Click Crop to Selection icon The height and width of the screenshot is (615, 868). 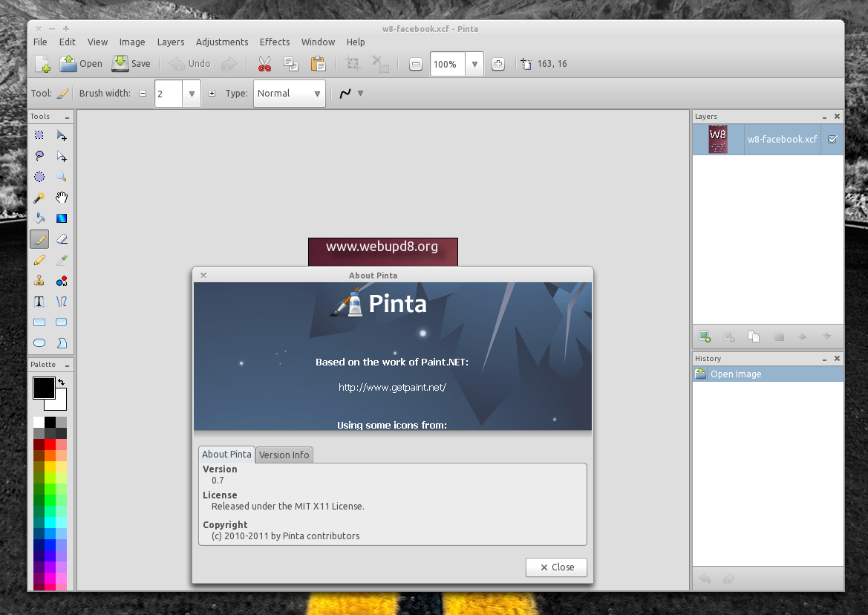pos(353,64)
